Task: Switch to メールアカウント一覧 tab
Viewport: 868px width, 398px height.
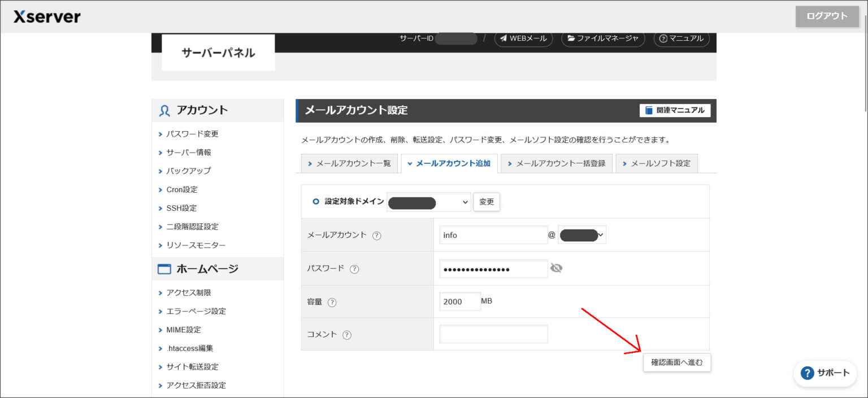Action: coord(349,163)
